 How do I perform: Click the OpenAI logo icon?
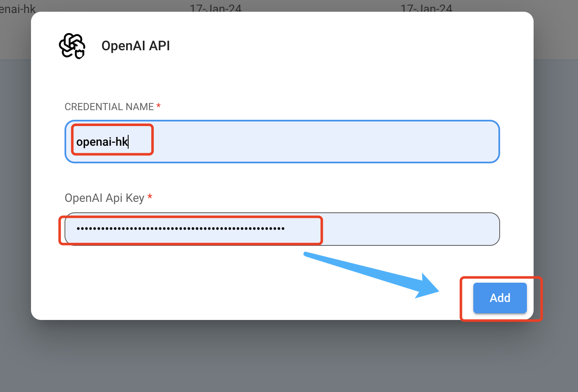click(72, 46)
